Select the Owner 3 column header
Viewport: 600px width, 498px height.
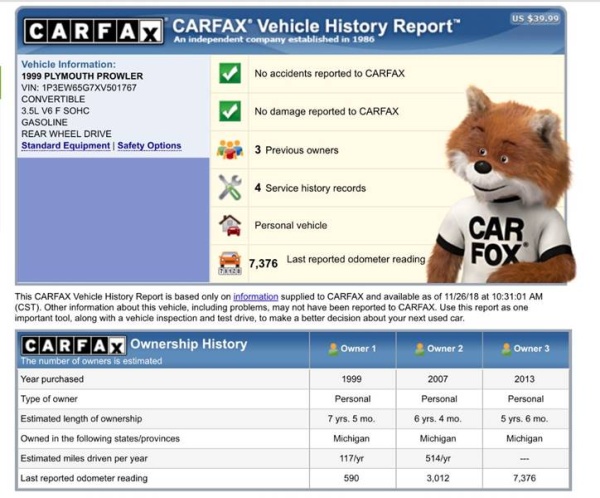[x=525, y=349]
